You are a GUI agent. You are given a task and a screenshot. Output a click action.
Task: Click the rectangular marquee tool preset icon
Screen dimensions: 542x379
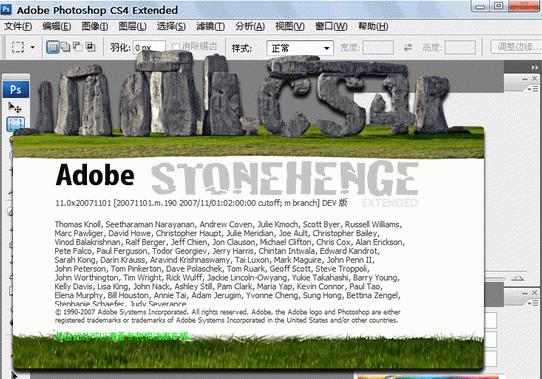click(x=18, y=47)
